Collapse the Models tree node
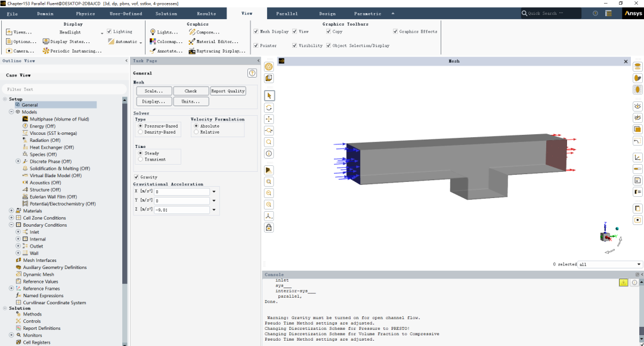The height and width of the screenshot is (346, 644). coord(11,112)
